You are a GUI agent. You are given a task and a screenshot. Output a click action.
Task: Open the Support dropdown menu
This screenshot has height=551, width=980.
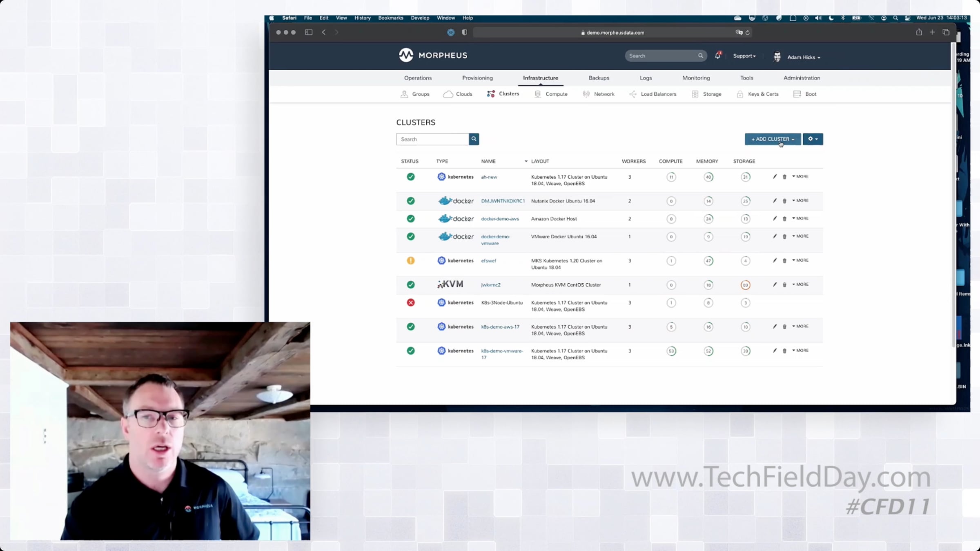pyautogui.click(x=744, y=56)
